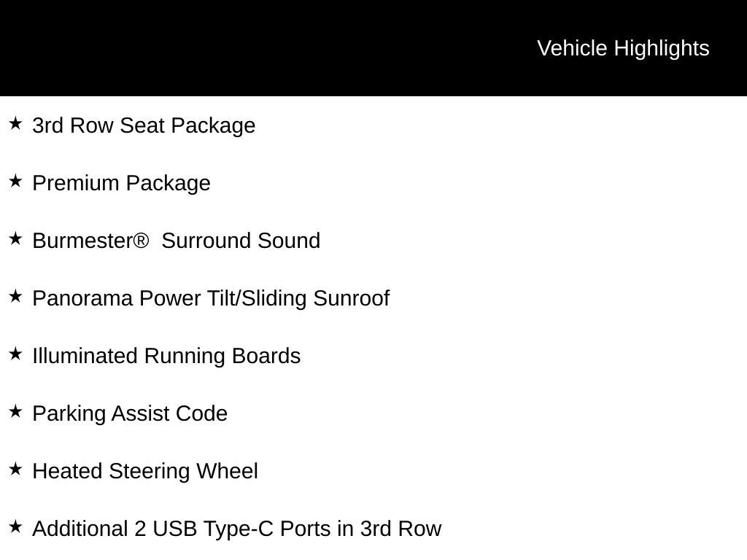747x560 pixels.
Task: Click the Parking Assist Code entry
Action: [130, 414]
